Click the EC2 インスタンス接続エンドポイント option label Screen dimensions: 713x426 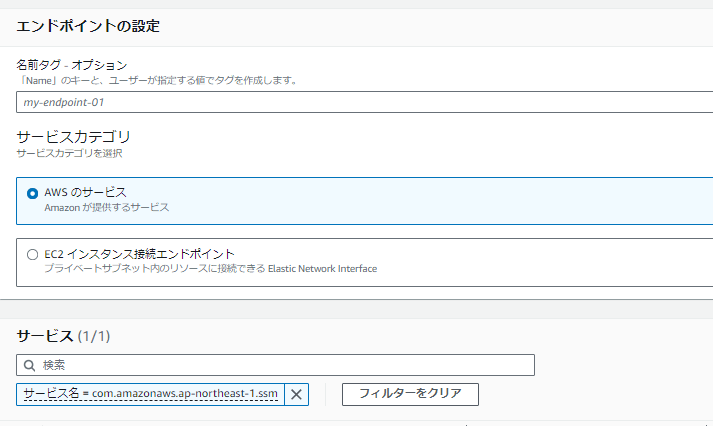139,254
